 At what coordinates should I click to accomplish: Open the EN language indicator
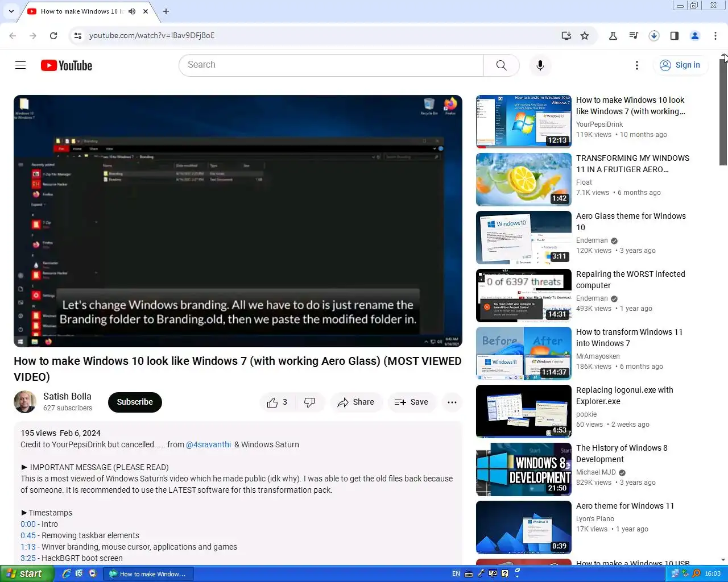click(x=456, y=573)
